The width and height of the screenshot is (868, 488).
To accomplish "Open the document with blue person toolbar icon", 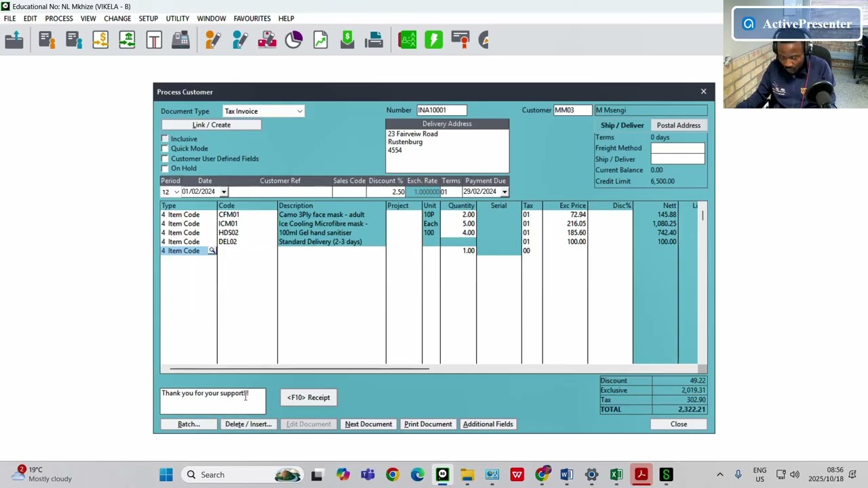I will click(x=73, y=40).
